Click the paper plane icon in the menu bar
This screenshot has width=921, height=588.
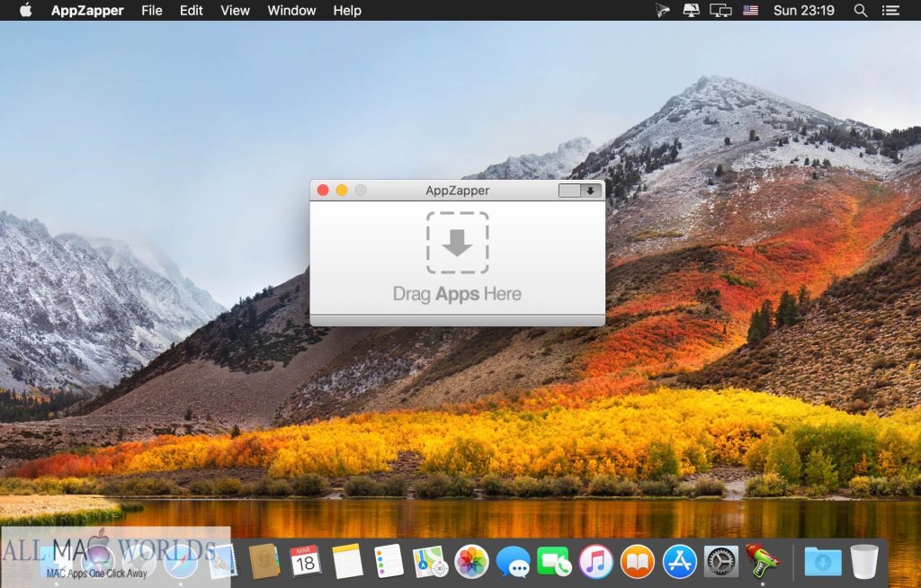(x=663, y=10)
